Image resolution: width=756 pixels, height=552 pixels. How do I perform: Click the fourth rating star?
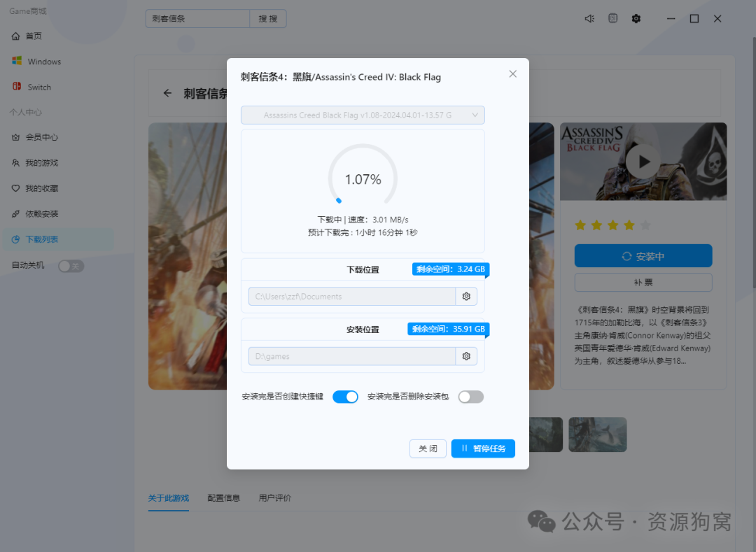[629, 225]
